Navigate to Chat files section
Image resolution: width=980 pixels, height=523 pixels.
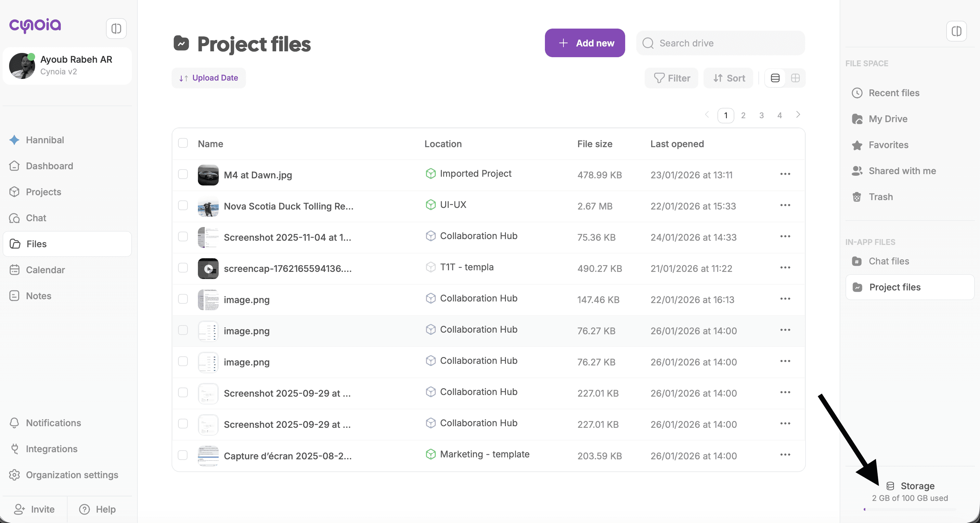(888, 261)
